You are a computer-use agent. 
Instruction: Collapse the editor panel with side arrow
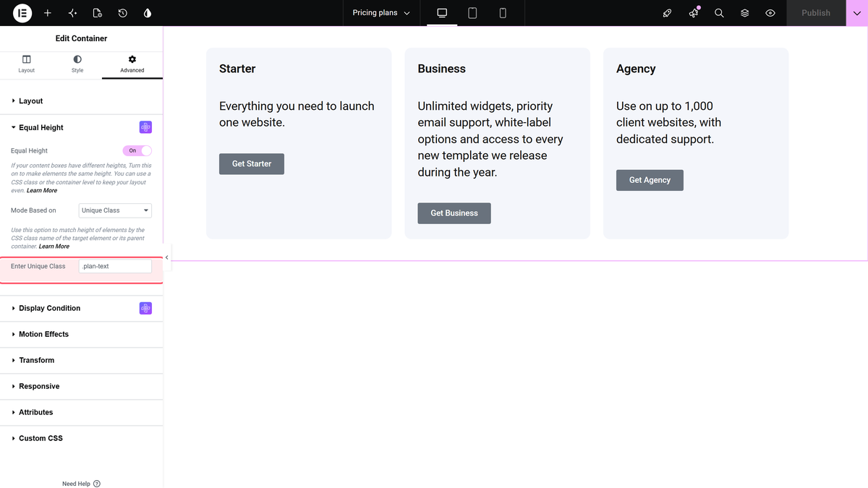(166, 257)
